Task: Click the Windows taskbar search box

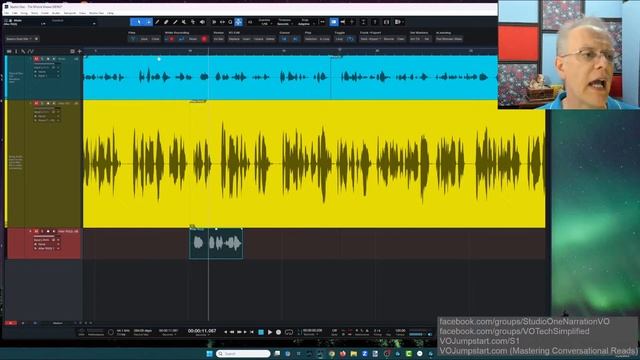Action: pos(243,353)
